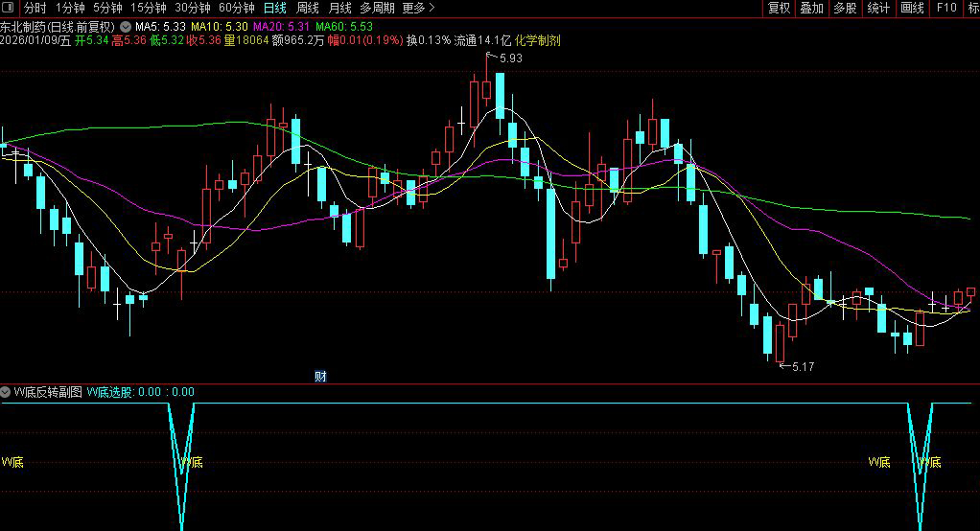The image size is (980, 531).
Task: Click the 统计 statistics button
Action: pyautogui.click(x=877, y=8)
